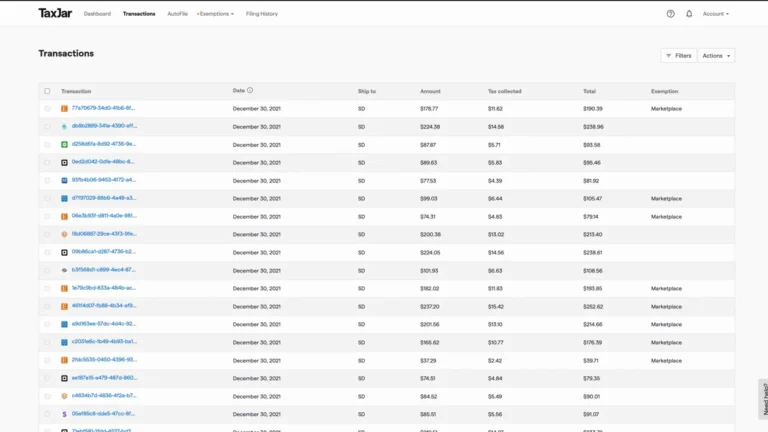Click the blue icon for transaction 93fb4b06

tap(64, 181)
